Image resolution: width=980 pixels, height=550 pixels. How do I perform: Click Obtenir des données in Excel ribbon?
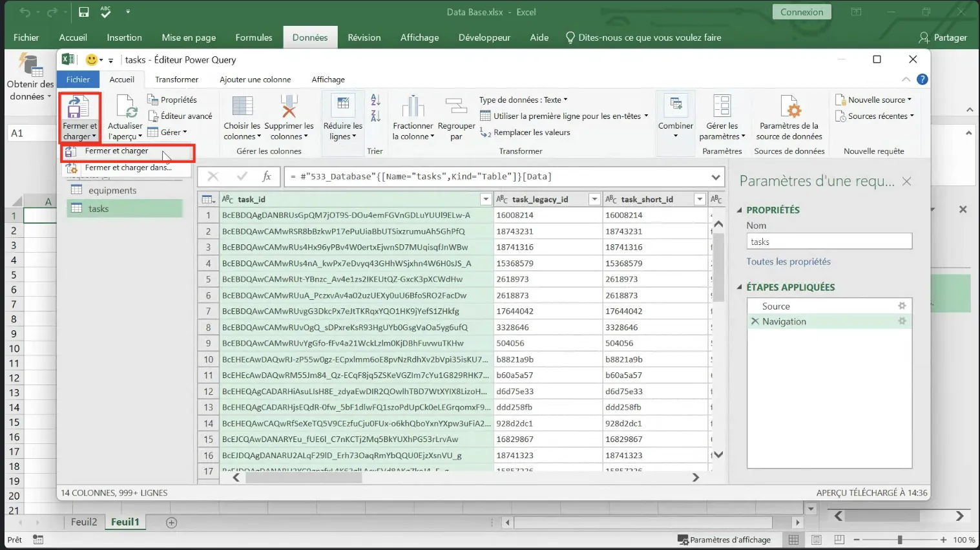30,78
